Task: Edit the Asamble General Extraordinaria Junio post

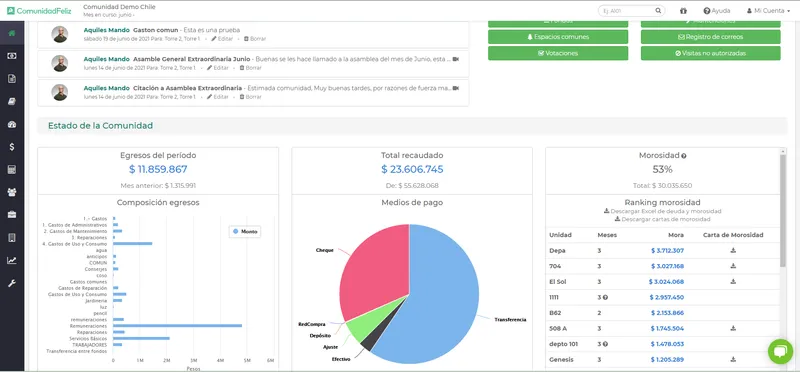Action: (218, 68)
